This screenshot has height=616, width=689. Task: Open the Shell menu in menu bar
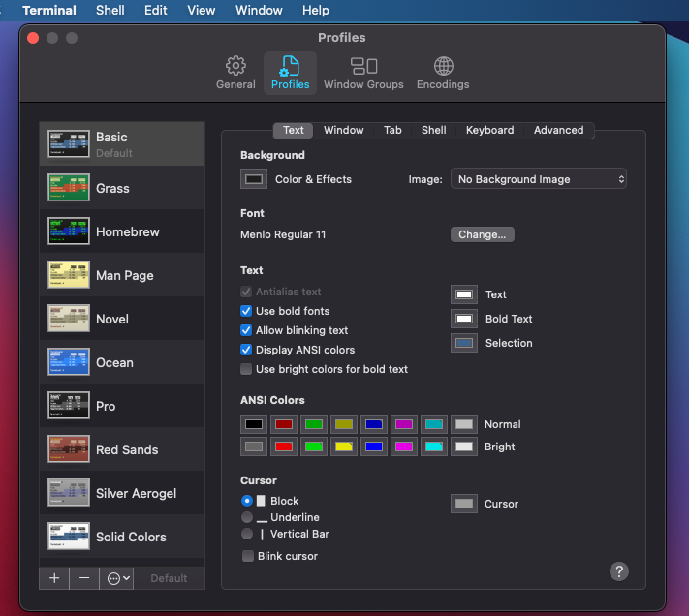(110, 10)
